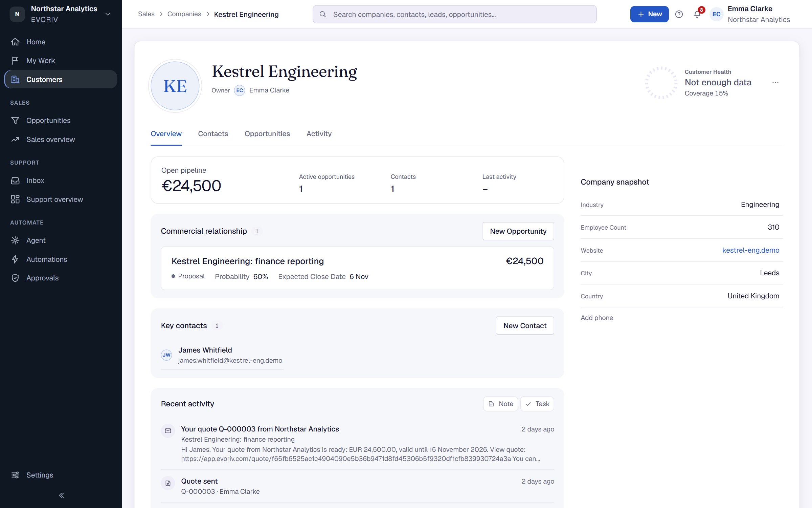The height and width of the screenshot is (508, 812).
Task: Click the New Contact button
Action: [x=525, y=325]
